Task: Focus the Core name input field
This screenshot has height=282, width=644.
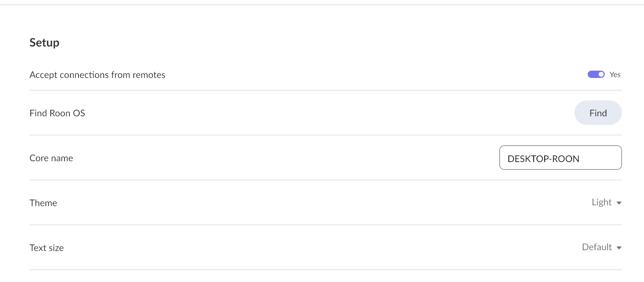Action: (x=560, y=158)
